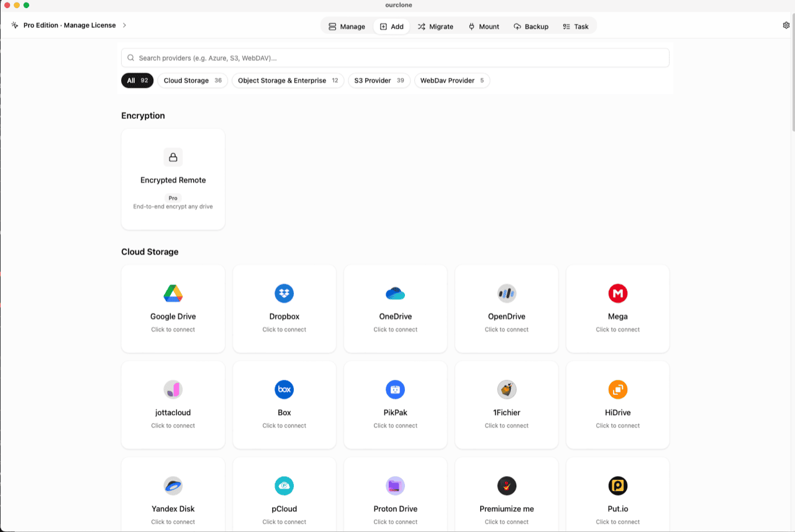Click the 'pCloud' label
This screenshot has height=532, width=795.
(284, 509)
